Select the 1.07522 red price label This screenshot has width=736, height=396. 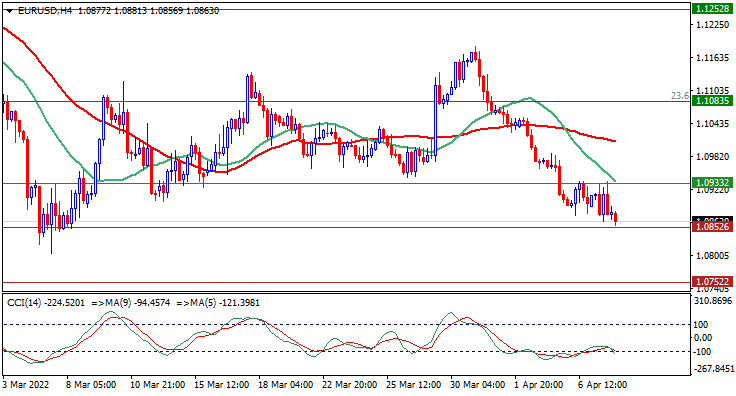712,282
